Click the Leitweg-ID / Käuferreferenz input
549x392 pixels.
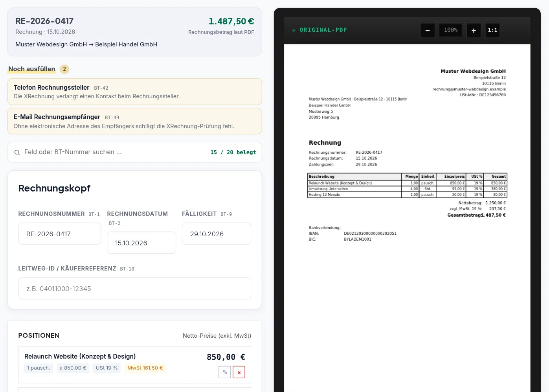(135, 289)
